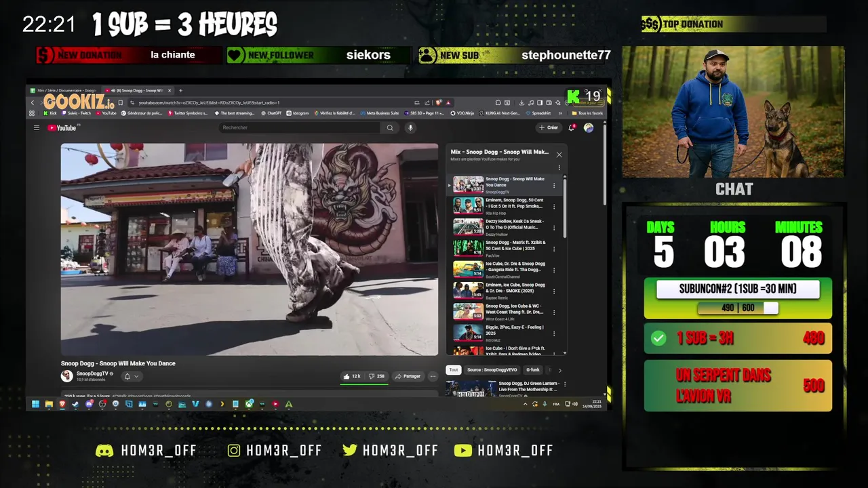Image resolution: width=868 pixels, height=488 pixels.
Task: Open the Spreadshirt bookmark
Action: (538, 113)
